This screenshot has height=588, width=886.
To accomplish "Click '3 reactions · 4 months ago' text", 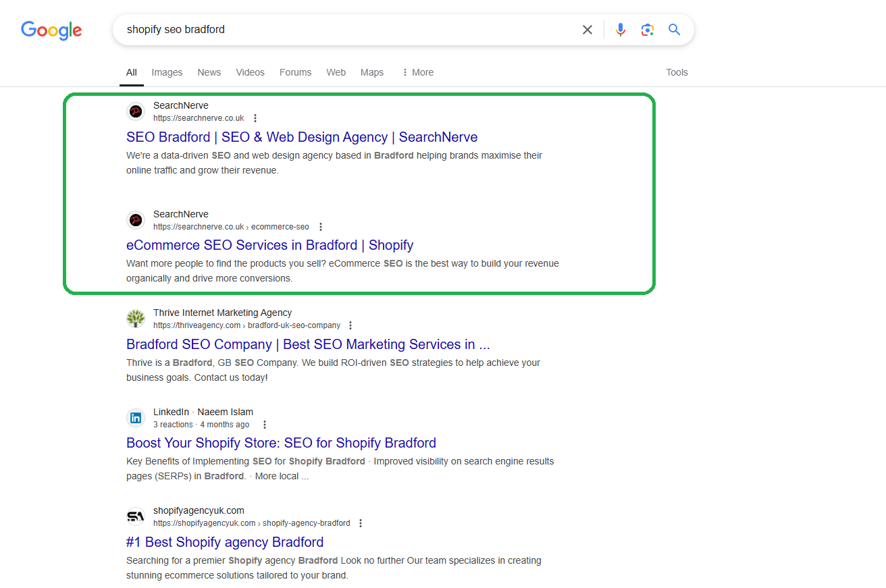I will (x=201, y=425).
